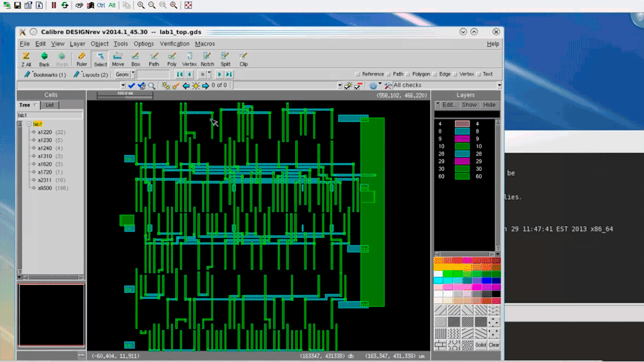
Task: Click the fullscreen arrows icon in top bar
Action: point(188,5)
